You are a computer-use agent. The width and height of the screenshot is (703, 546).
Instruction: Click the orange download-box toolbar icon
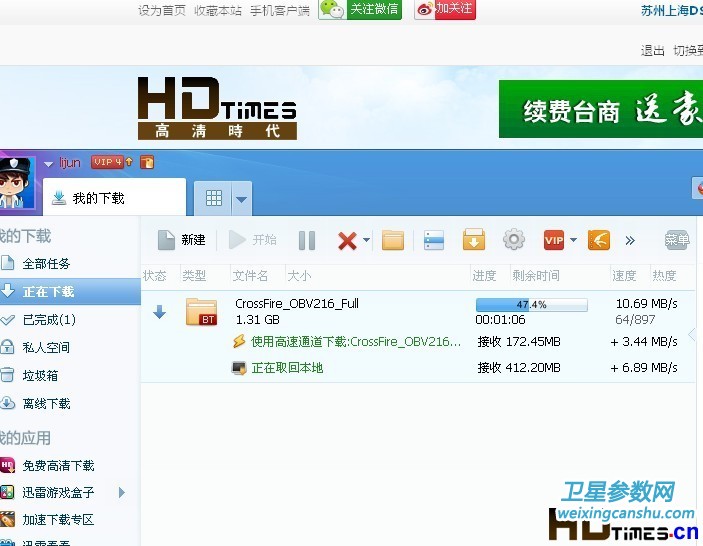tap(473, 240)
